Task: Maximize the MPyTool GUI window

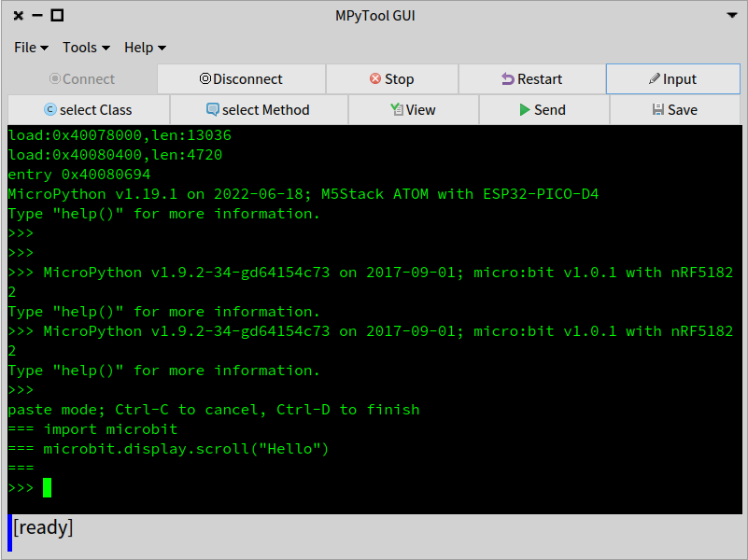Action: coord(57,16)
